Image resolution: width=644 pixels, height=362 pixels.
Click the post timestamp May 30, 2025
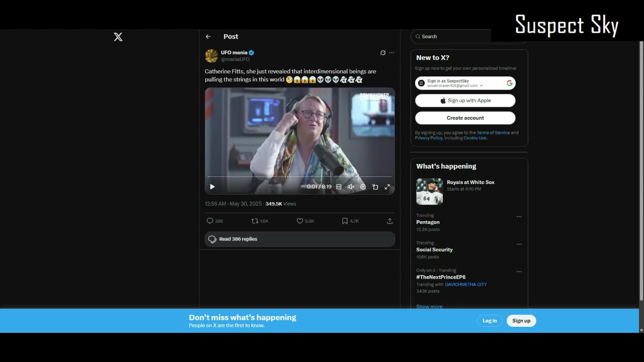pyautogui.click(x=233, y=204)
